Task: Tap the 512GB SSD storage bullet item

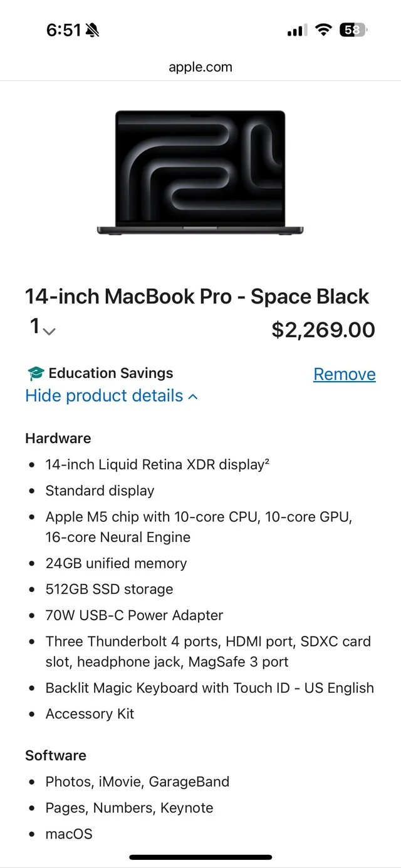Action: tap(109, 589)
